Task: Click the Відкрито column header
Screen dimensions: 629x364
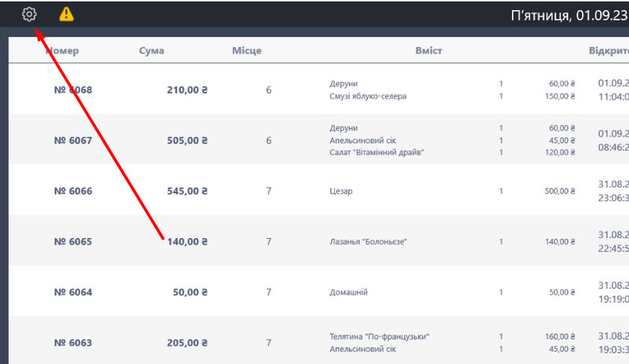Action: (608, 51)
